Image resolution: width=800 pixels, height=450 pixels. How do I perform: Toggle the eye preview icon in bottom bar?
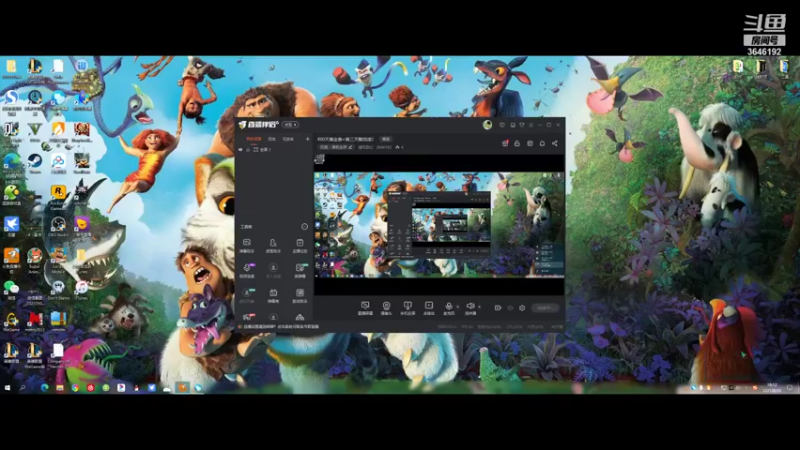point(510,308)
